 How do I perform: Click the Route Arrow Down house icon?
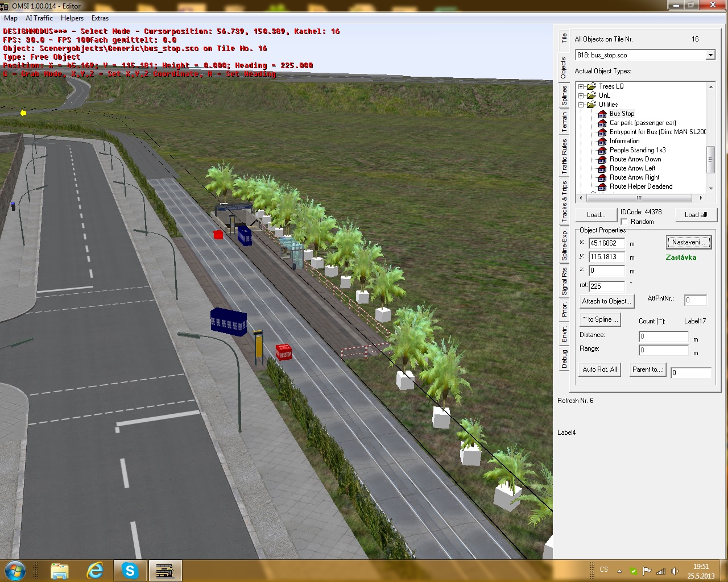coord(602,159)
